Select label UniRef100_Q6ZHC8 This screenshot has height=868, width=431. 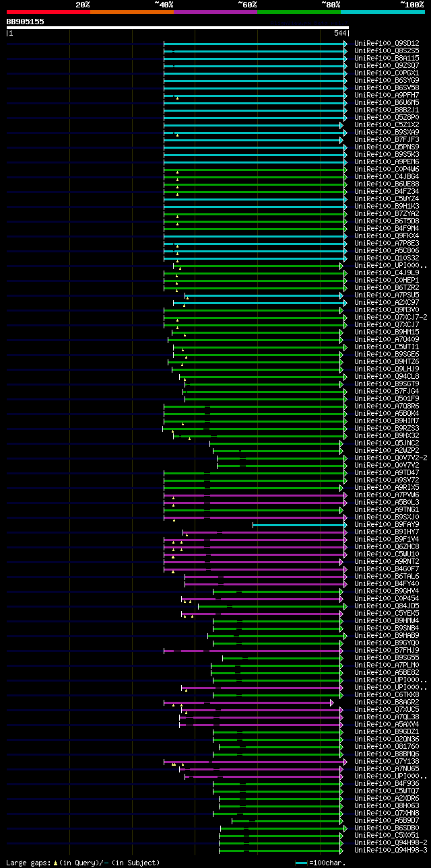[387, 547]
